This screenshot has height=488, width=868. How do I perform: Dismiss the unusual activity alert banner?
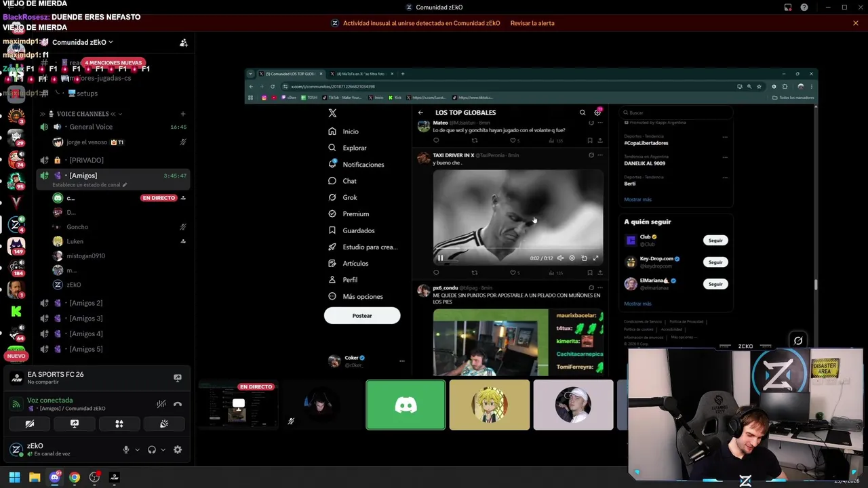(x=856, y=23)
